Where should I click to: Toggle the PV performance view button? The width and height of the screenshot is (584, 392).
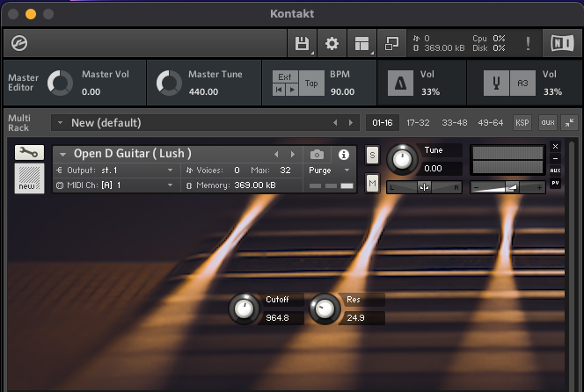(x=555, y=183)
